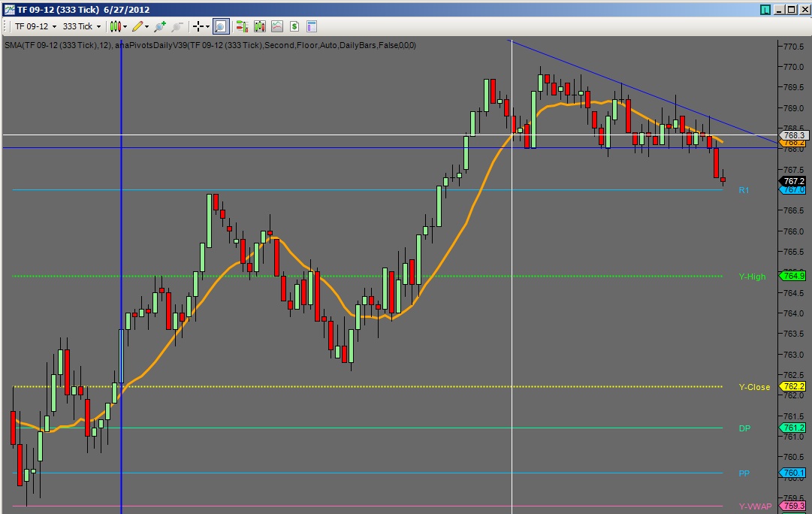
Task: Click the 767.0 R1 price marker
Action: pos(792,190)
